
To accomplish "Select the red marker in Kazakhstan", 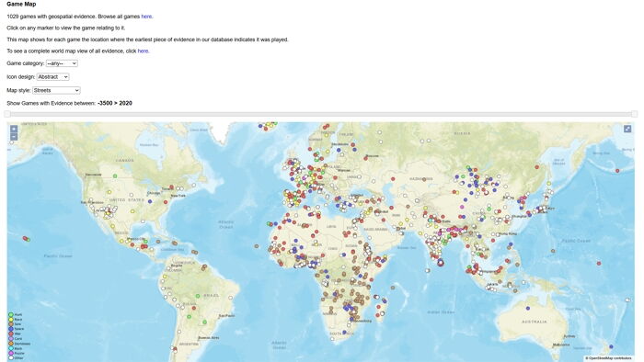I will tap(393, 179).
